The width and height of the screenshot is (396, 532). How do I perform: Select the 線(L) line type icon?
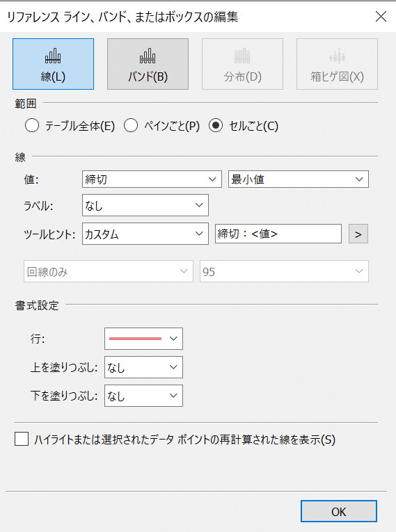click(x=54, y=64)
